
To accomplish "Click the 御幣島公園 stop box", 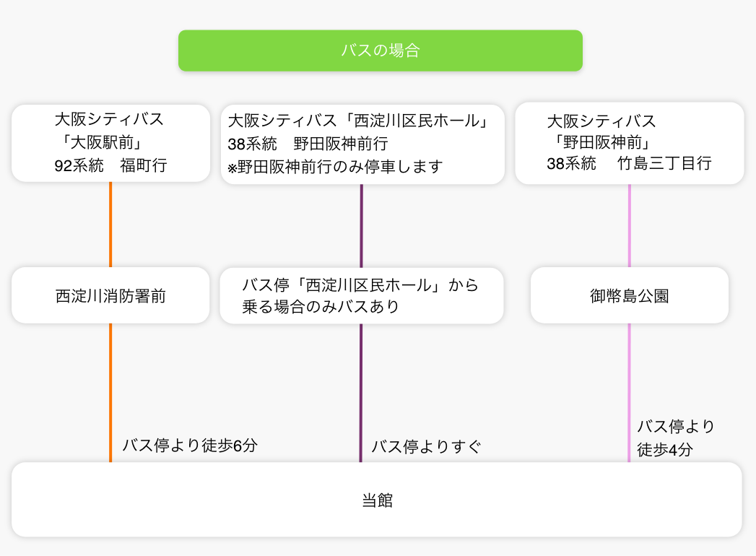I will [x=629, y=295].
